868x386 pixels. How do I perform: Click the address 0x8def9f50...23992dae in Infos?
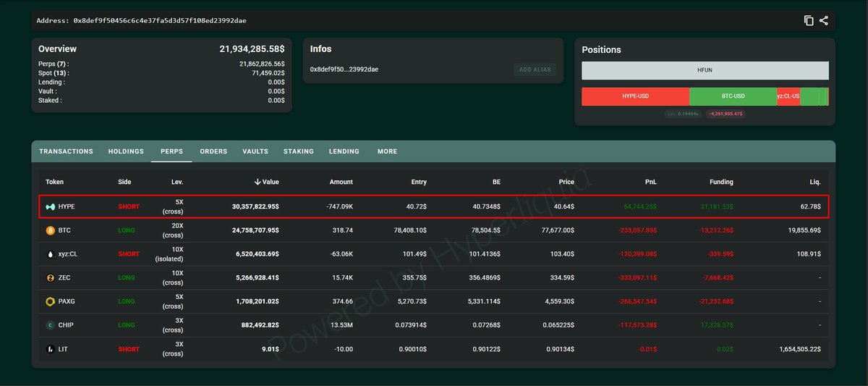[344, 70]
